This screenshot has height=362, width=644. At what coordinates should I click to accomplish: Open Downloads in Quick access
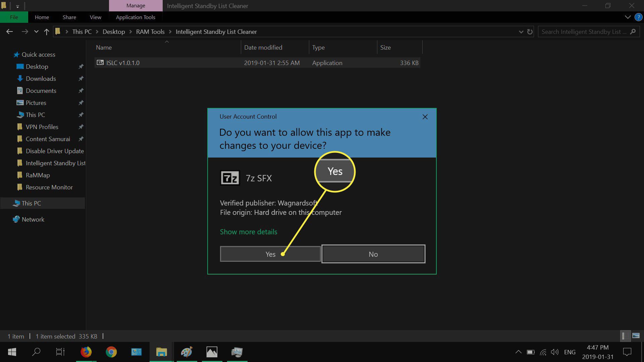41,78
